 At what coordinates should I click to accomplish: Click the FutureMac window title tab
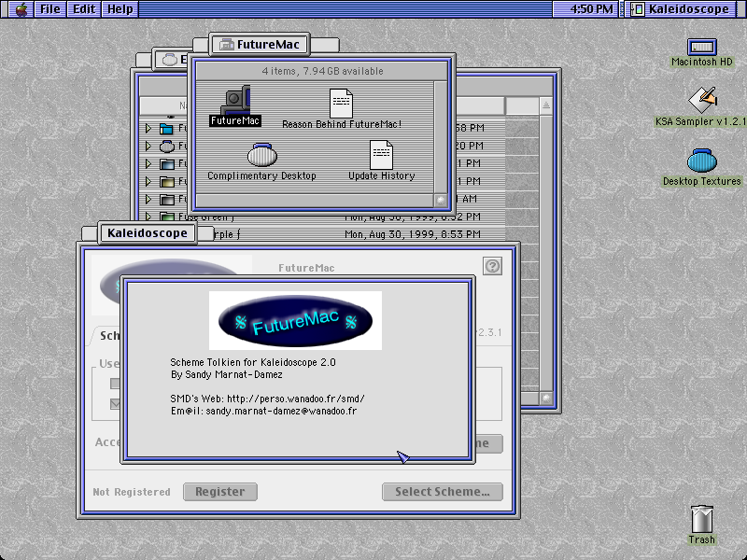[260, 44]
